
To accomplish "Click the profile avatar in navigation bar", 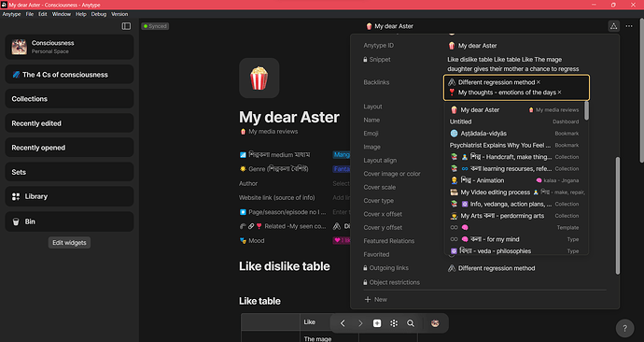I will point(435,323).
